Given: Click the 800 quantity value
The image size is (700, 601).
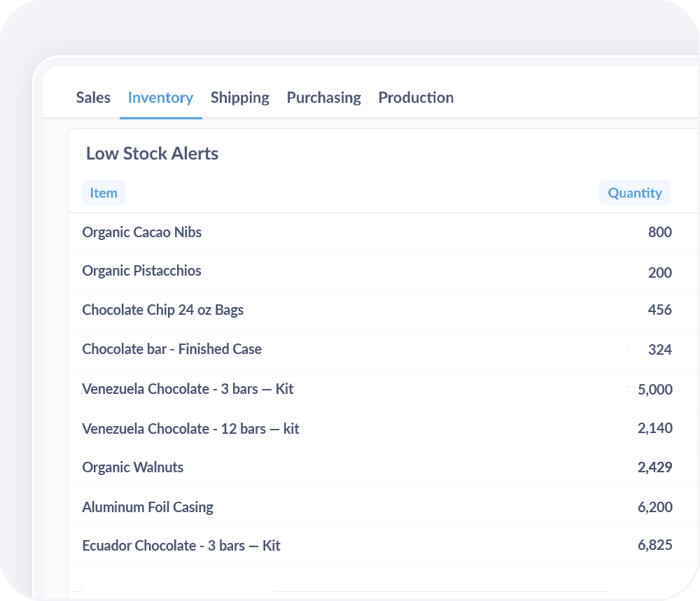Looking at the screenshot, I should pos(659,232).
